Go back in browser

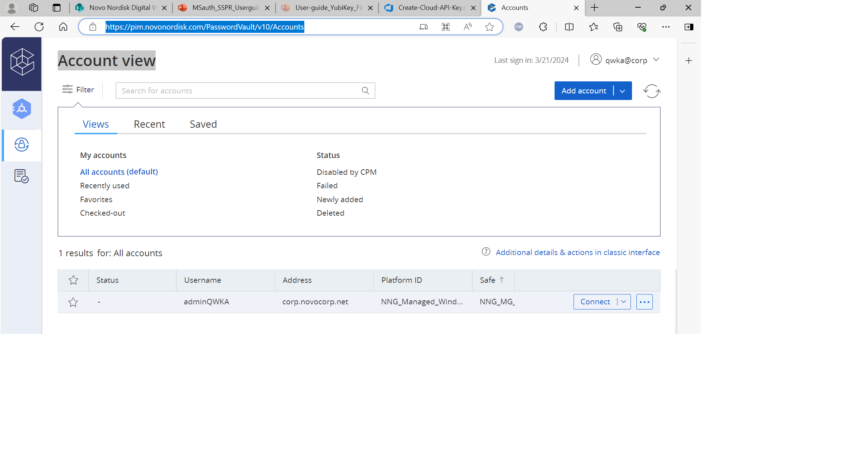click(x=15, y=27)
